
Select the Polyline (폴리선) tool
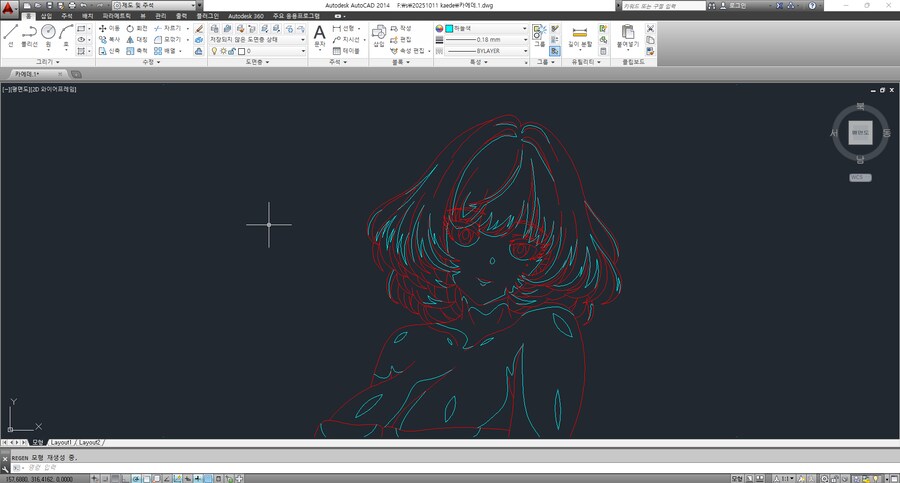(x=29, y=36)
